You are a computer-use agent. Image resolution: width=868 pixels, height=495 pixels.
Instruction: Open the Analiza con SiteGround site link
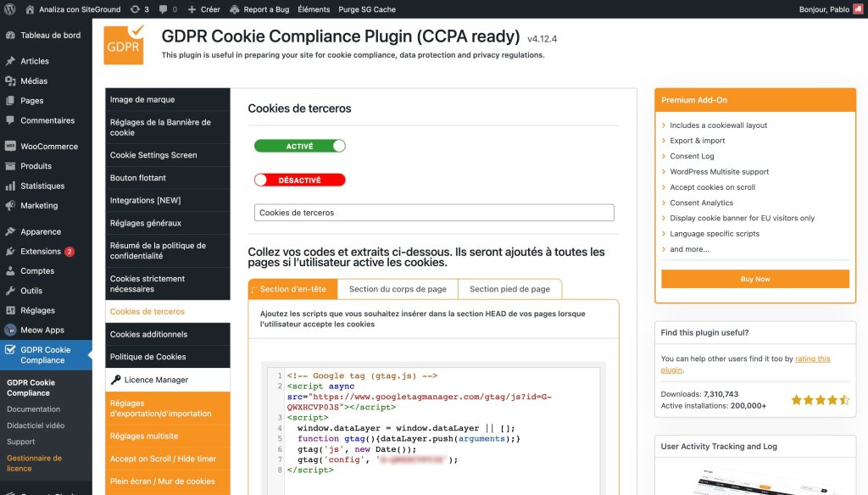(x=80, y=9)
